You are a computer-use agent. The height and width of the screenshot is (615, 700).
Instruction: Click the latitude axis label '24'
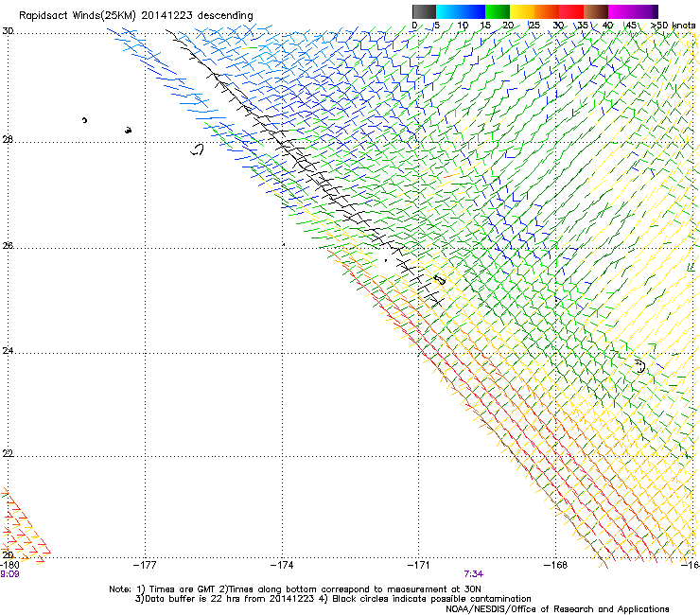point(8,351)
